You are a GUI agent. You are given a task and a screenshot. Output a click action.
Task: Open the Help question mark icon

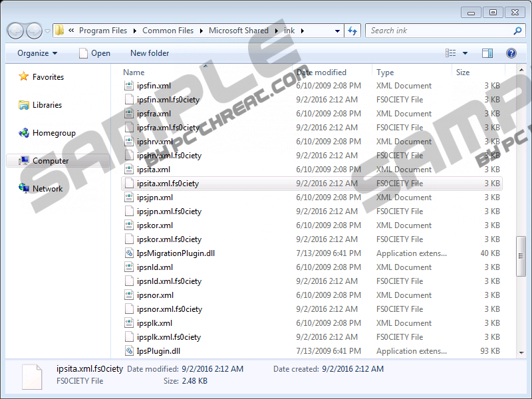point(511,53)
